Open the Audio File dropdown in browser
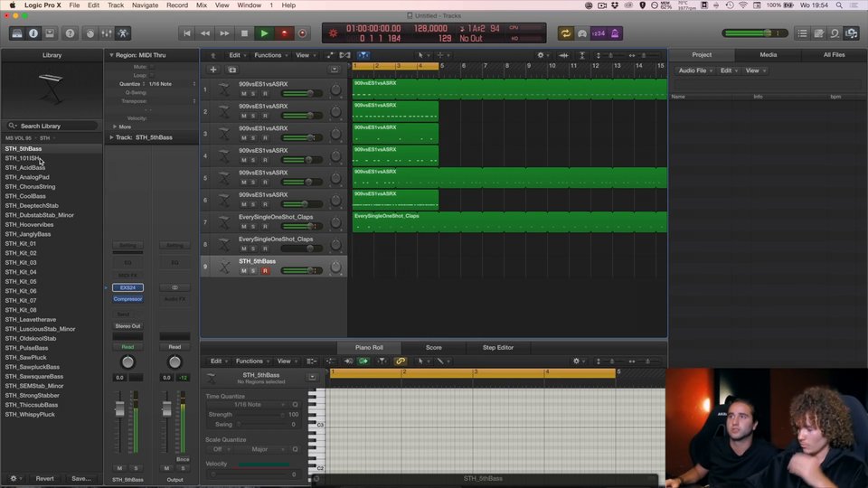This screenshot has width=868, height=488. [x=695, y=70]
